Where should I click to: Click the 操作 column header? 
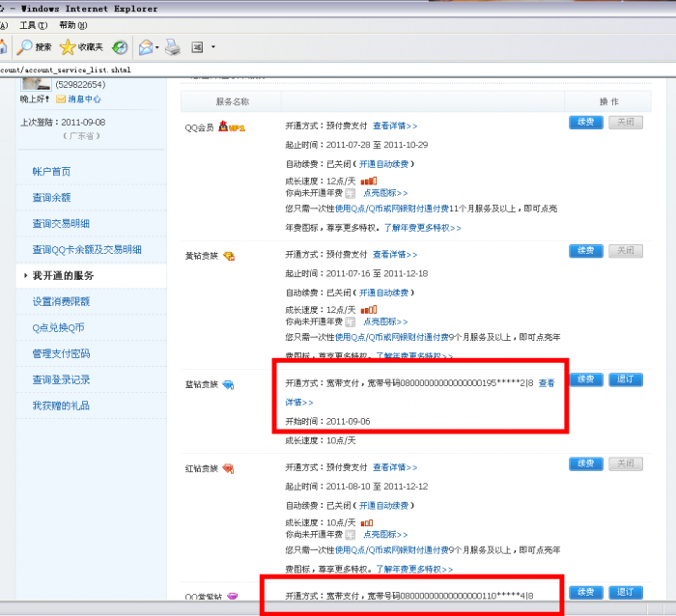pos(608,101)
